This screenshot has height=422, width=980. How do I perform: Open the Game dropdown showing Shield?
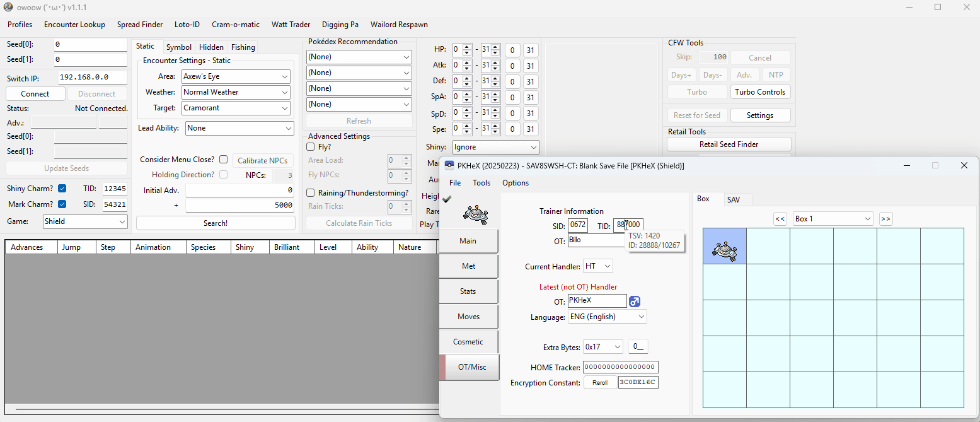(85, 222)
